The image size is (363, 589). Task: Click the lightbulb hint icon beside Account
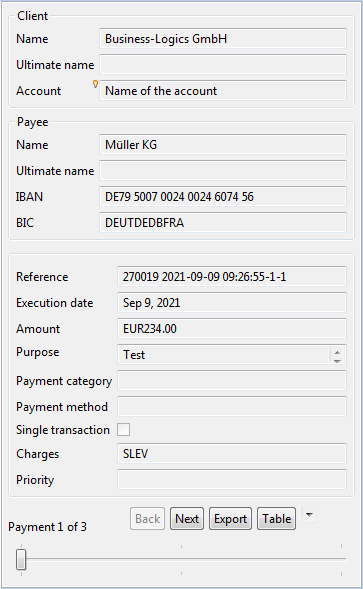pos(95,84)
